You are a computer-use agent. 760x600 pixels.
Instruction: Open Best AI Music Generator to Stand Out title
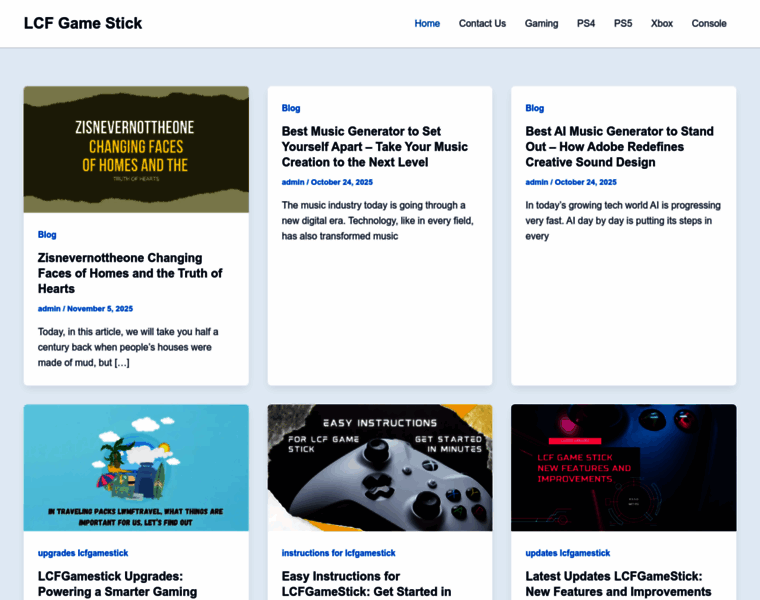[x=619, y=147]
